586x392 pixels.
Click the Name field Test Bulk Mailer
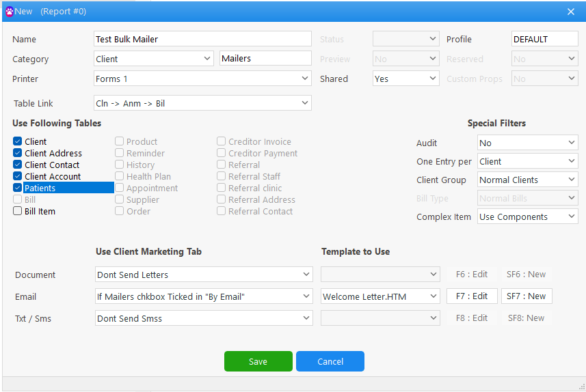tap(202, 39)
